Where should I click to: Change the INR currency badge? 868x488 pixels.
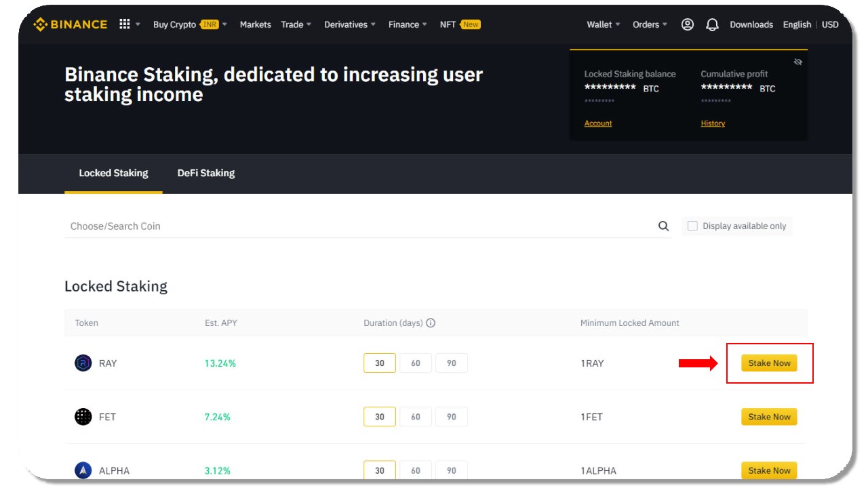pos(209,24)
